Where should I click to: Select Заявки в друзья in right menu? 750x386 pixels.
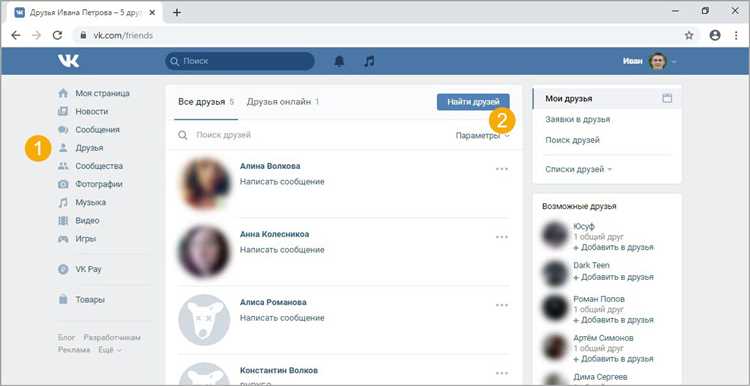pos(577,120)
